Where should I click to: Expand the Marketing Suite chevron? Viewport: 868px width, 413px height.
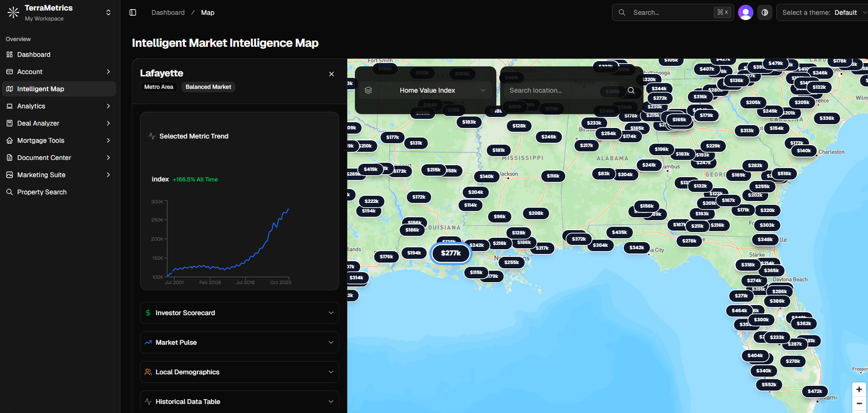[108, 175]
